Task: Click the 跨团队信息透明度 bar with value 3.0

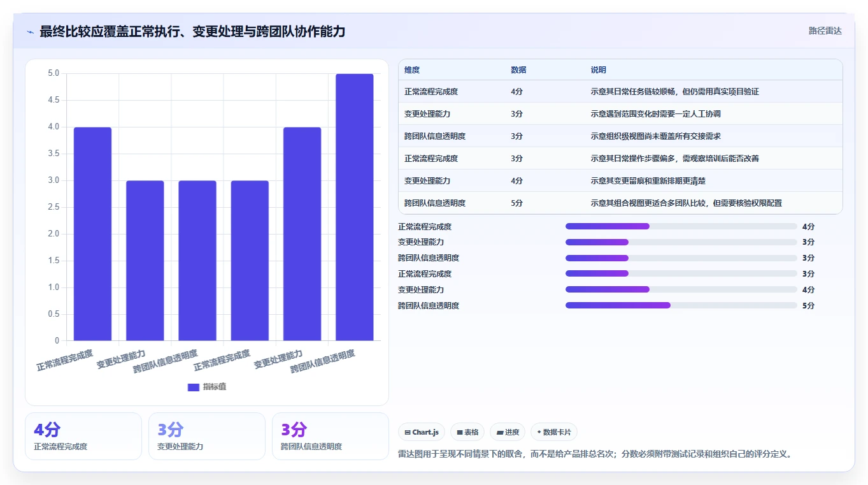Action: coord(197,261)
